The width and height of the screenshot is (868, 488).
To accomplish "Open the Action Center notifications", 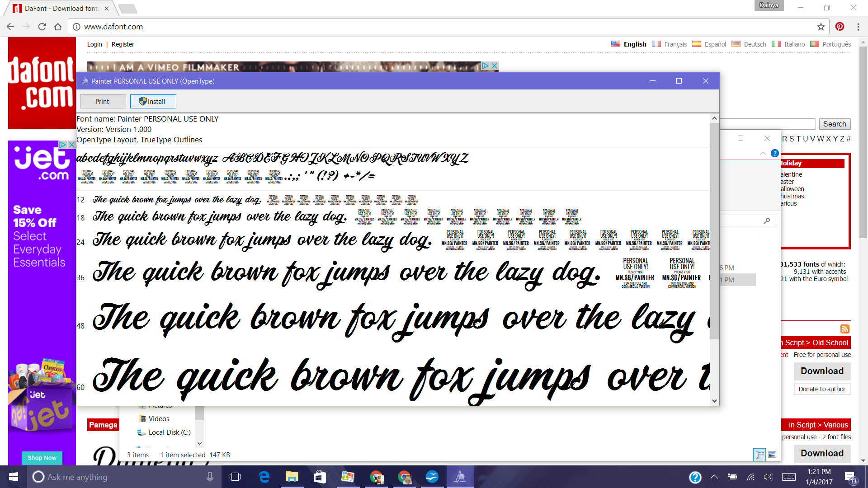I will point(850,477).
